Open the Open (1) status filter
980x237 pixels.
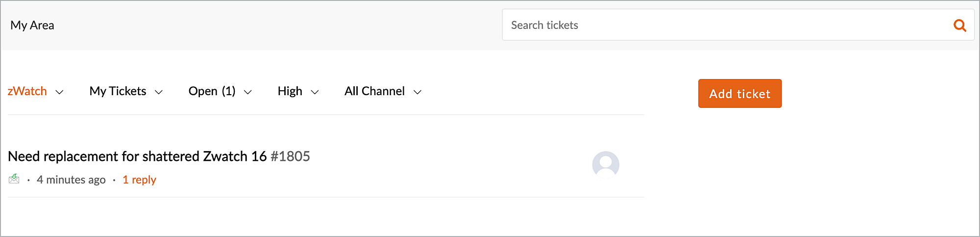(212, 91)
